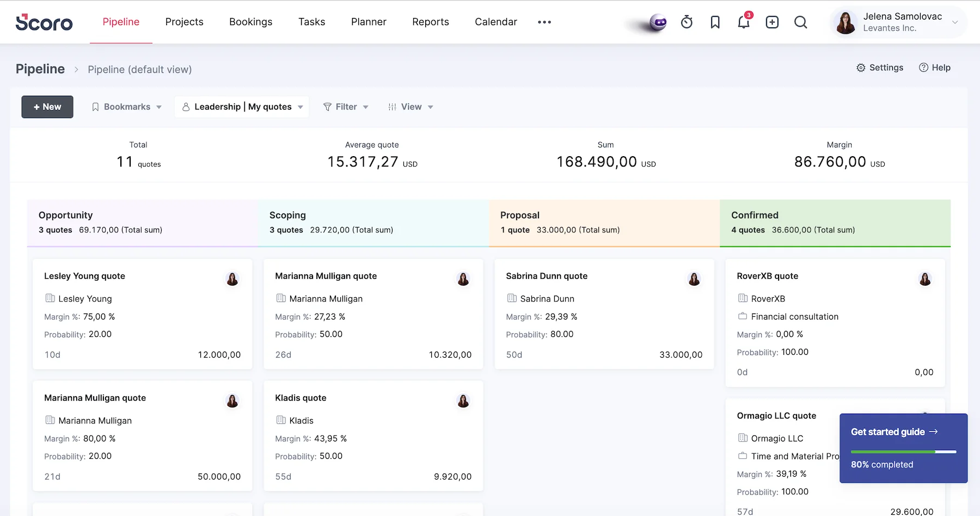Viewport: 980px width, 516px height.
Task: Open the Kladis quote title
Action: tap(301, 398)
